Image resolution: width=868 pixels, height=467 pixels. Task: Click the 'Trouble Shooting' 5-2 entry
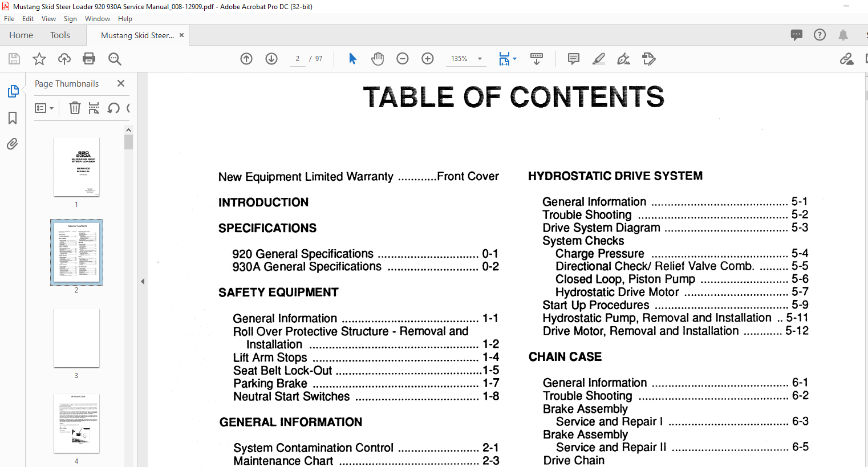point(675,214)
